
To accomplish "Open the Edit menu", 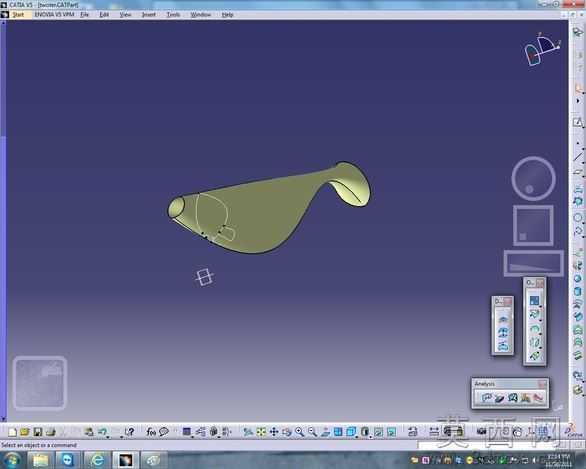I will (x=104, y=15).
